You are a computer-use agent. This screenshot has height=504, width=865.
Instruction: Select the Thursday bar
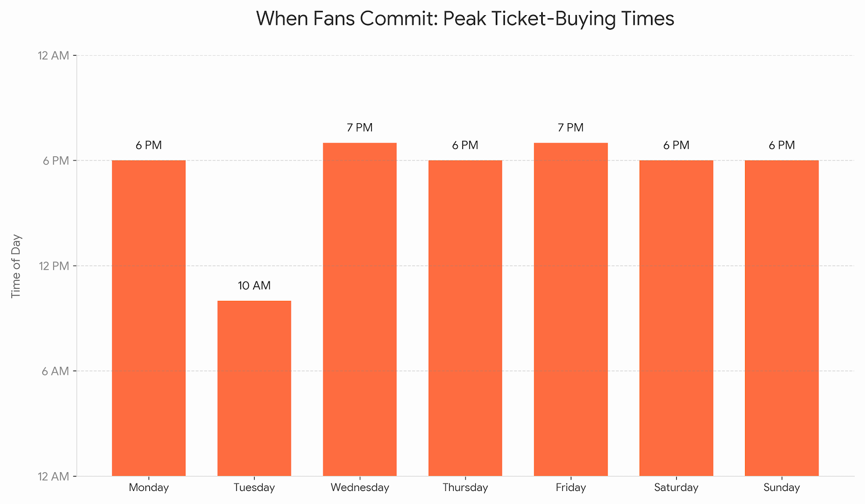coord(465,318)
